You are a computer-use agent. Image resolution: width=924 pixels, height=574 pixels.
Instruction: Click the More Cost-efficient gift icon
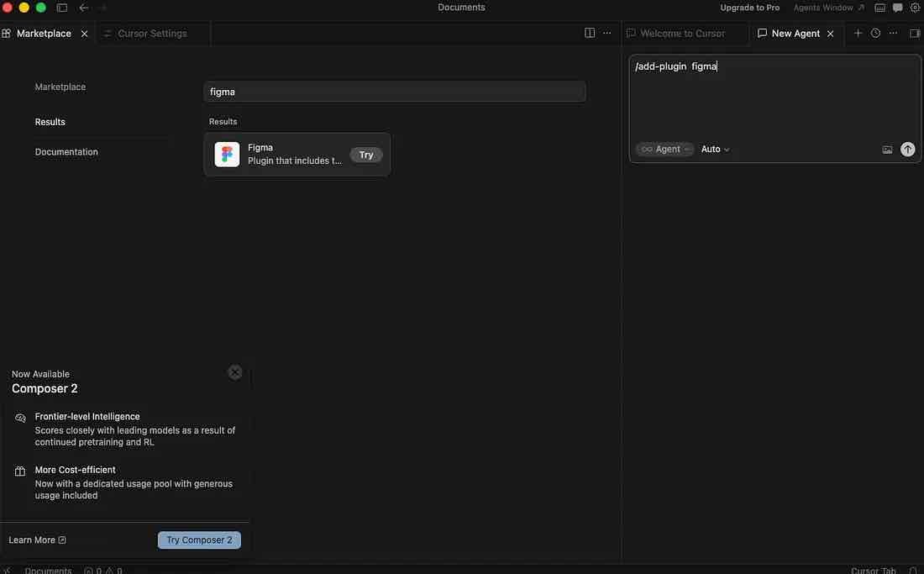20,471
